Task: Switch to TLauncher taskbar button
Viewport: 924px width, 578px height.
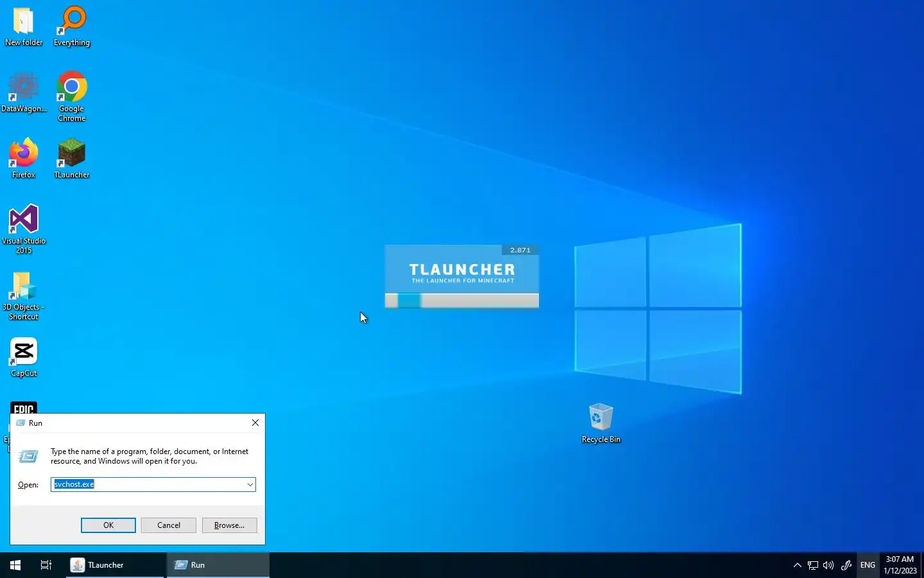Action: 115,565
